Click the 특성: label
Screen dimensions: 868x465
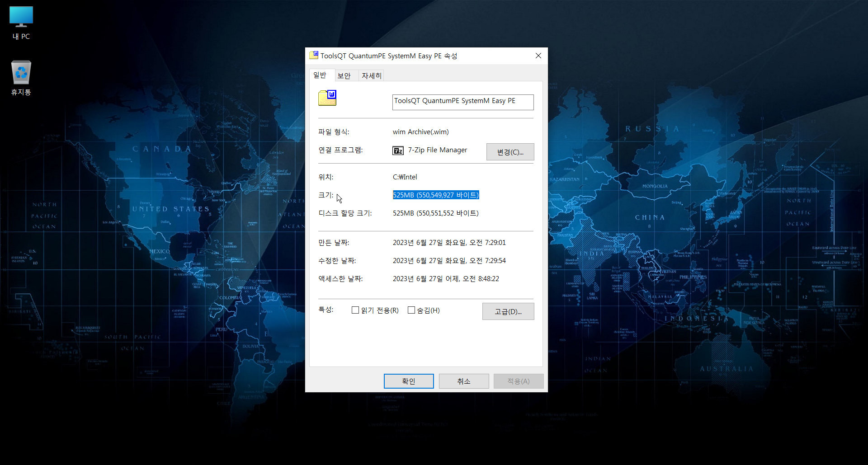tap(326, 310)
